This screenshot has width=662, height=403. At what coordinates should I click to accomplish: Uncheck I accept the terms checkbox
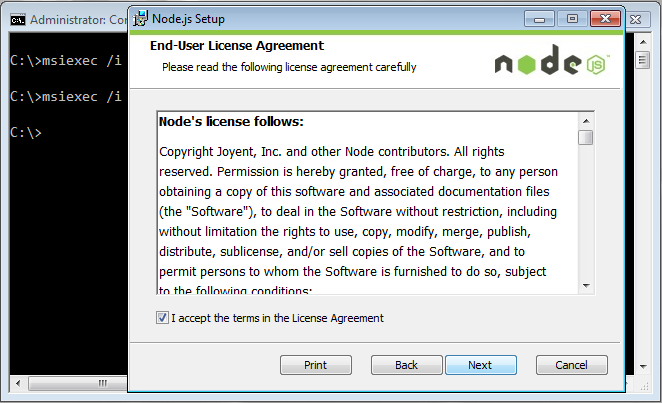point(162,317)
